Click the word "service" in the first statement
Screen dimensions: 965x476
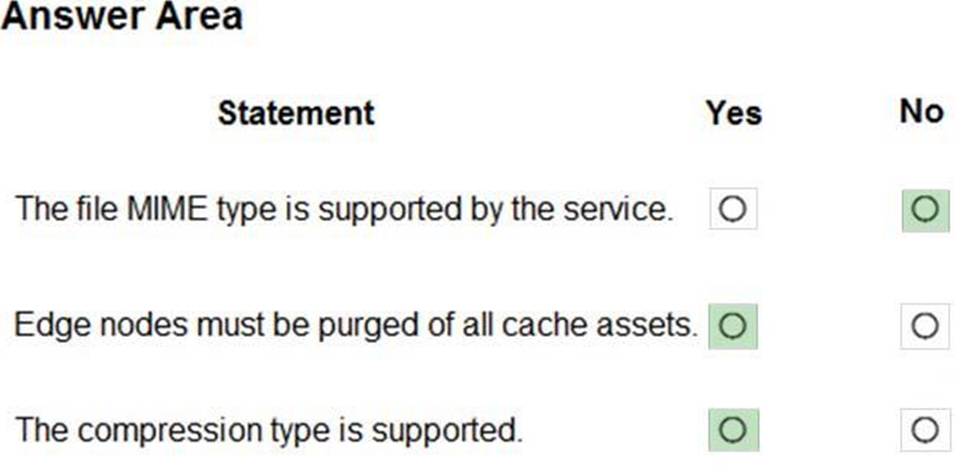[x=620, y=209]
